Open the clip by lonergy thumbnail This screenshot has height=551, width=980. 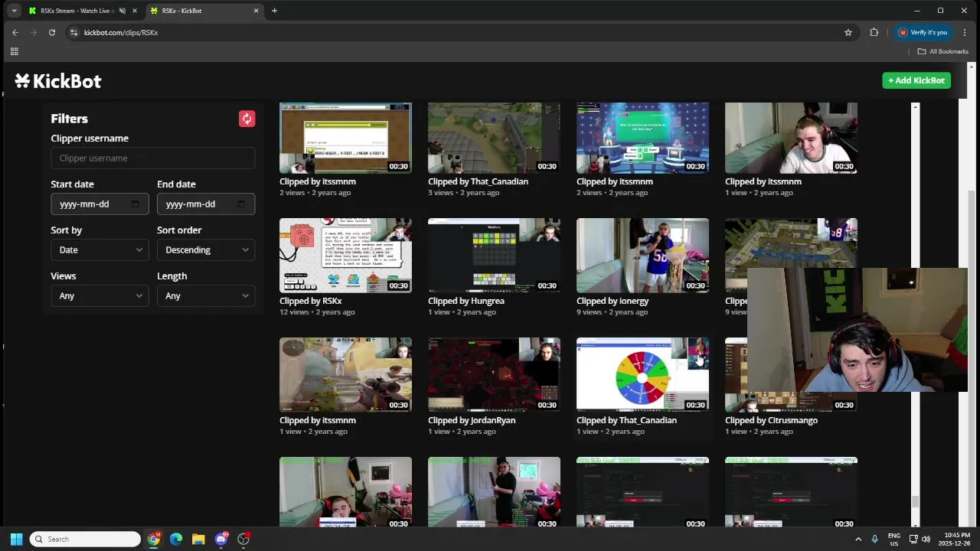642,256
